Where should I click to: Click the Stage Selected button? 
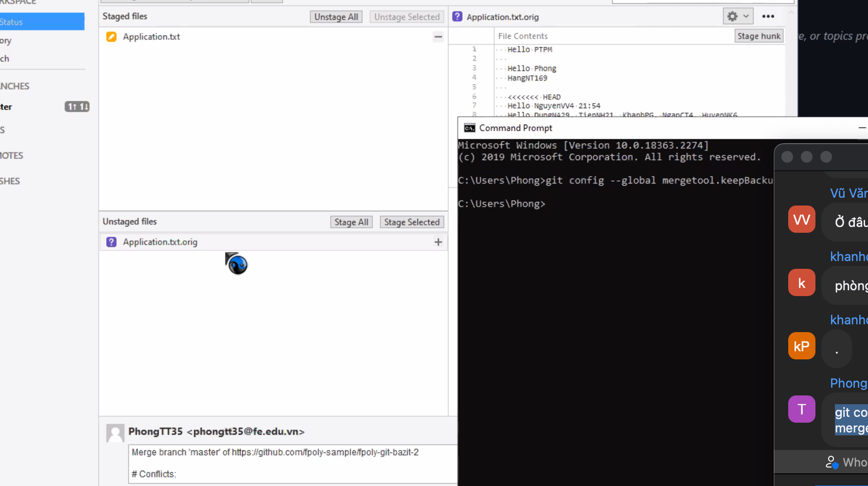point(412,222)
